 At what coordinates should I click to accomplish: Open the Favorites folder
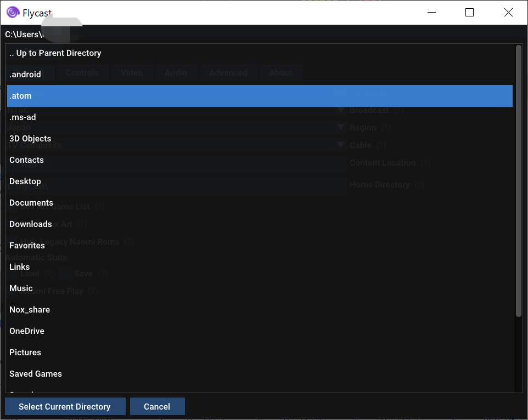click(x=260, y=246)
